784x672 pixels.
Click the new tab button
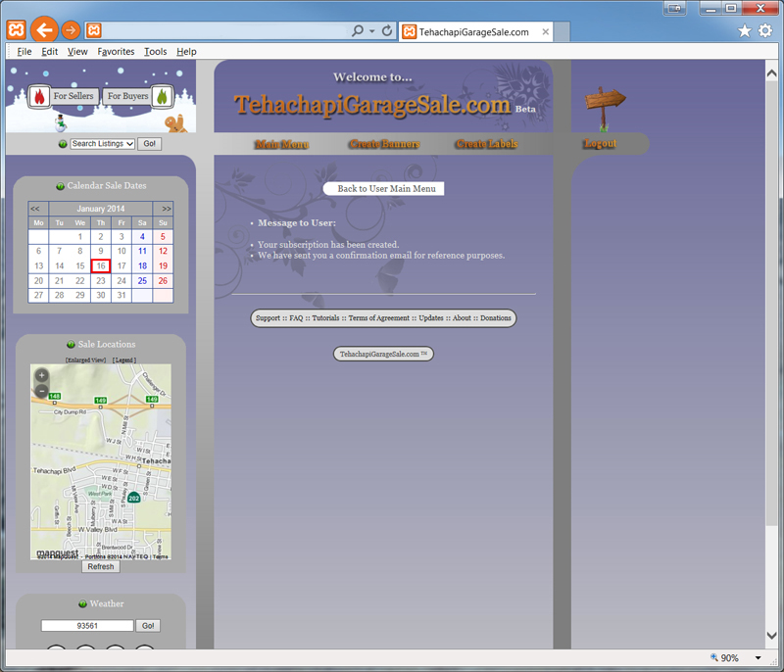(562, 32)
